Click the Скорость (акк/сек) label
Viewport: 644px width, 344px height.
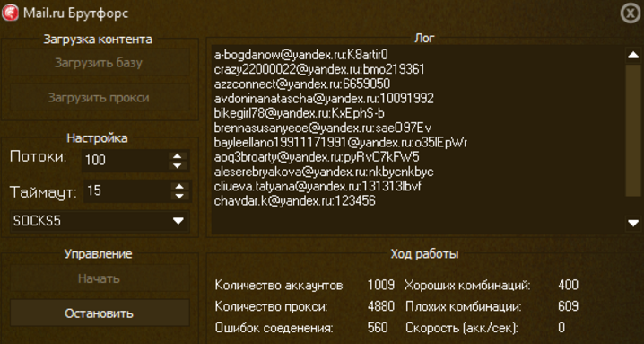pos(462,329)
